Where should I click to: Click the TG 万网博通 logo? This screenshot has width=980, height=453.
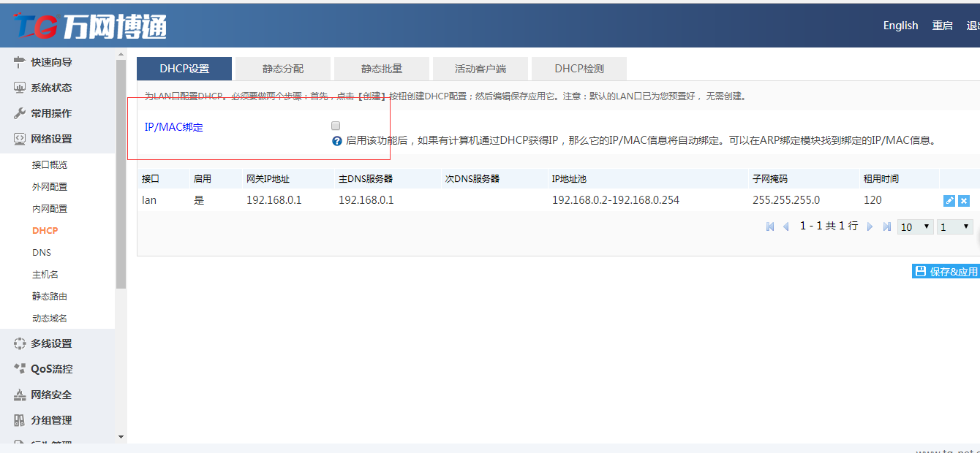click(x=91, y=26)
